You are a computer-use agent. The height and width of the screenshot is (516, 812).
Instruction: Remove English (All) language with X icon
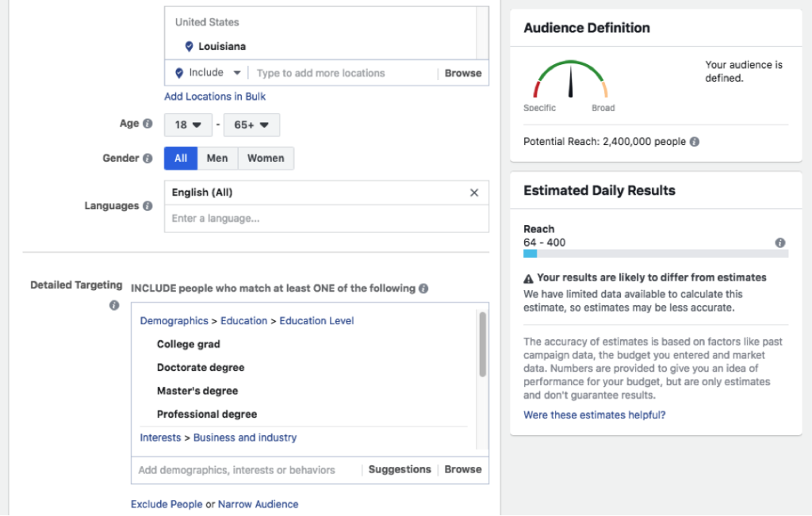click(474, 193)
